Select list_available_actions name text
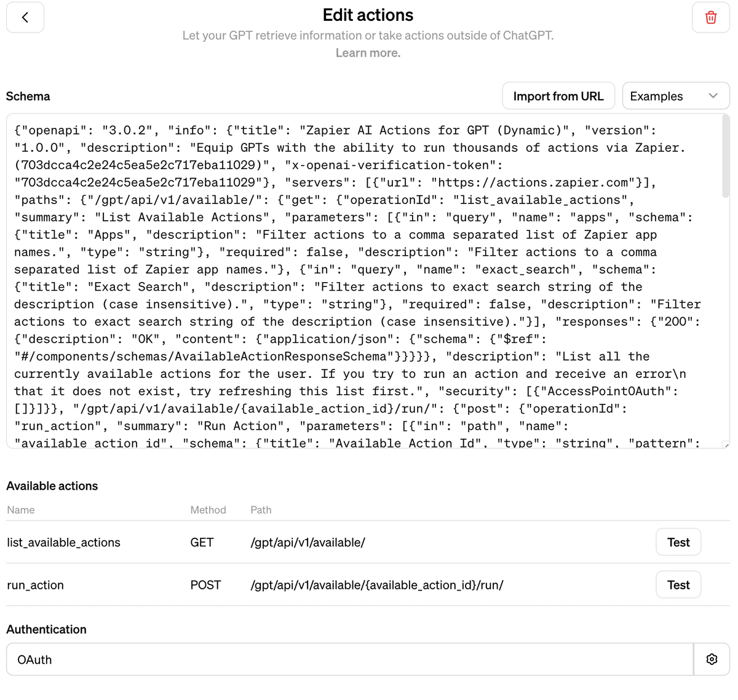Screen dimensions: 738x700 pyautogui.click(x=63, y=543)
